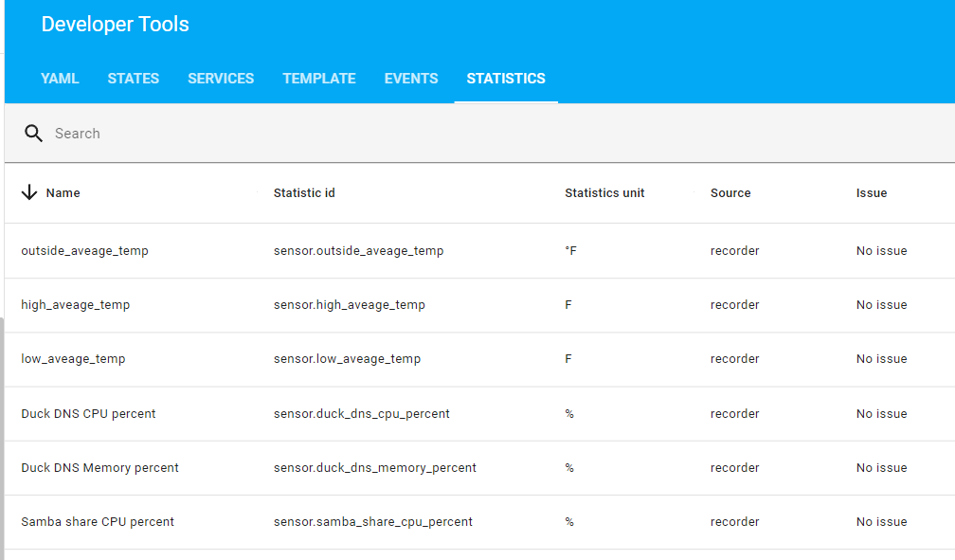Switch to the YAML tab
Screen dimensions: 955x560
click(60, 79)
